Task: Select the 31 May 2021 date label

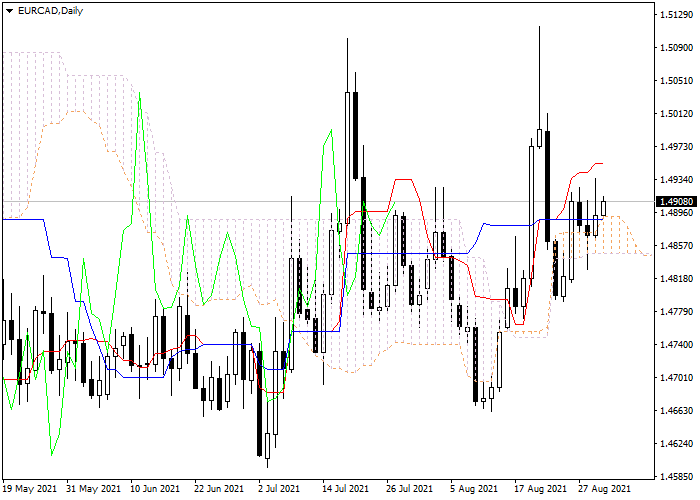Action: click(x=94, y=489)
